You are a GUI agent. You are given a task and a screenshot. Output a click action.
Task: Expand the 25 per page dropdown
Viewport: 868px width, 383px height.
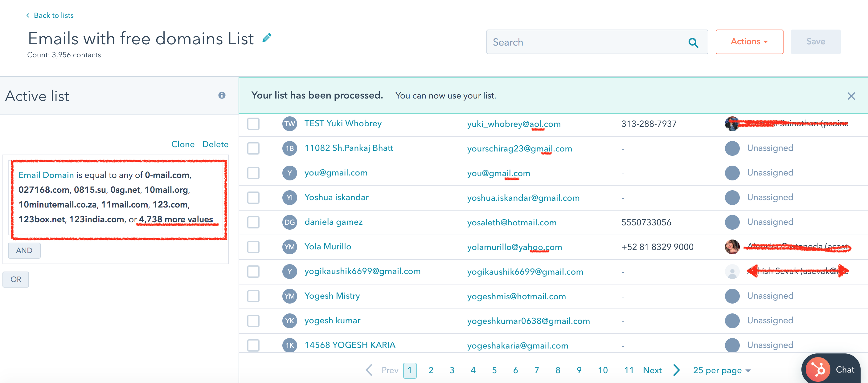pos(721,370)
